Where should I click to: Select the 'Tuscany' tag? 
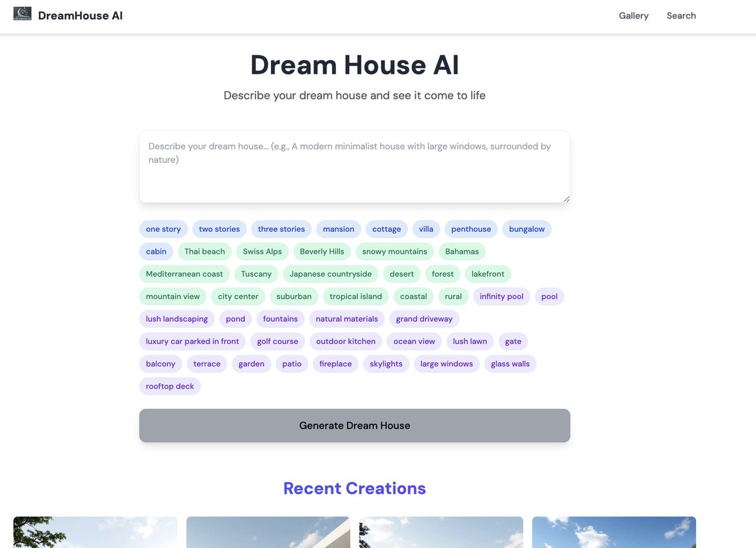256,274
